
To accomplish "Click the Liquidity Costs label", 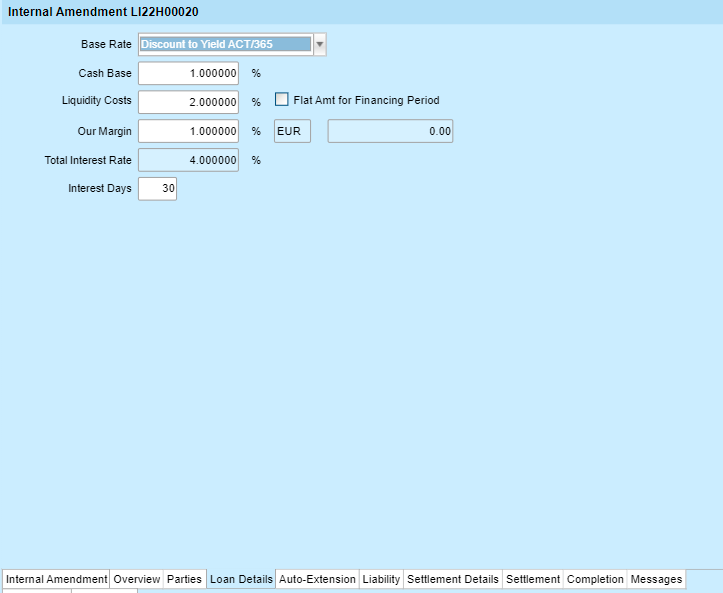I will pyautogui.click(x=97, y=101).
